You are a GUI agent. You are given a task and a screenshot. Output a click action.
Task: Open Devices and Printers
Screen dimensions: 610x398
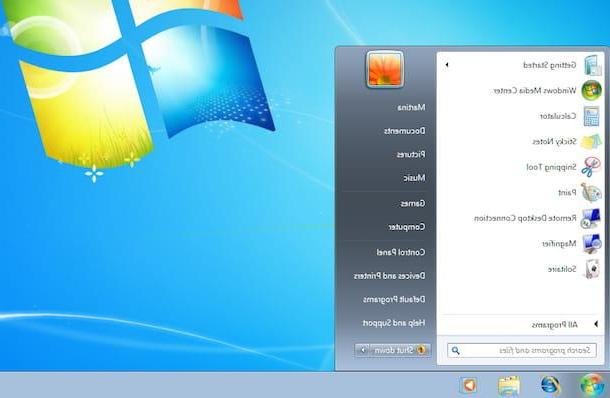(x=389, y=276)
